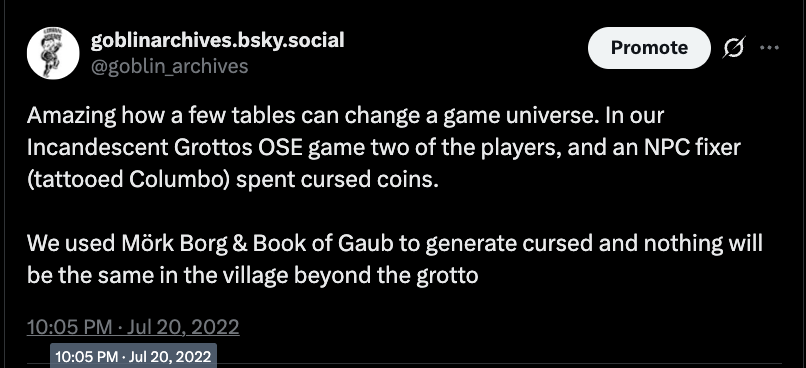
Task: Open the @goblin_archives handle link
Action: tap(170, 66)
